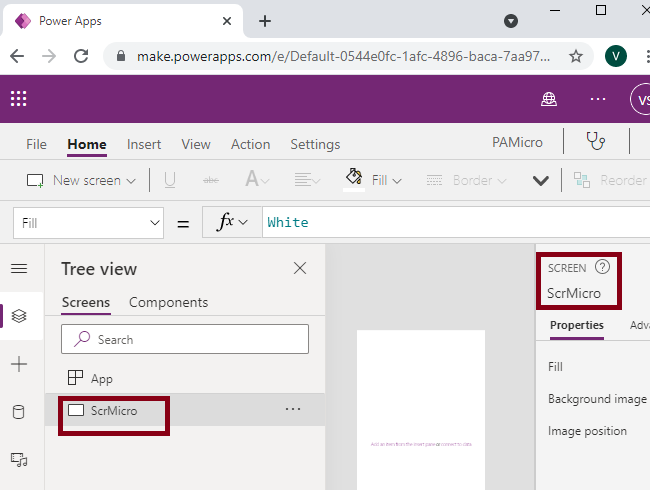Close the Tree view panel
This screenshot has width=650, height=492.
click(x=300, y=268)
